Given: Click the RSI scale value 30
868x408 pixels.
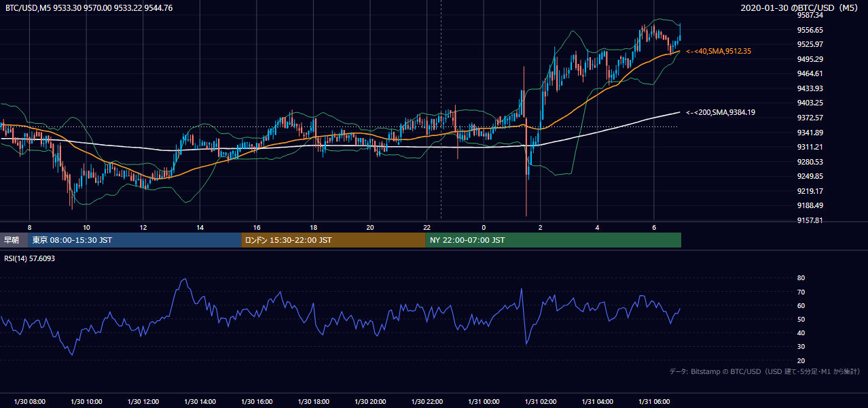Looking at the screenshot, I should pyautogui.click(x=801, y=347).
